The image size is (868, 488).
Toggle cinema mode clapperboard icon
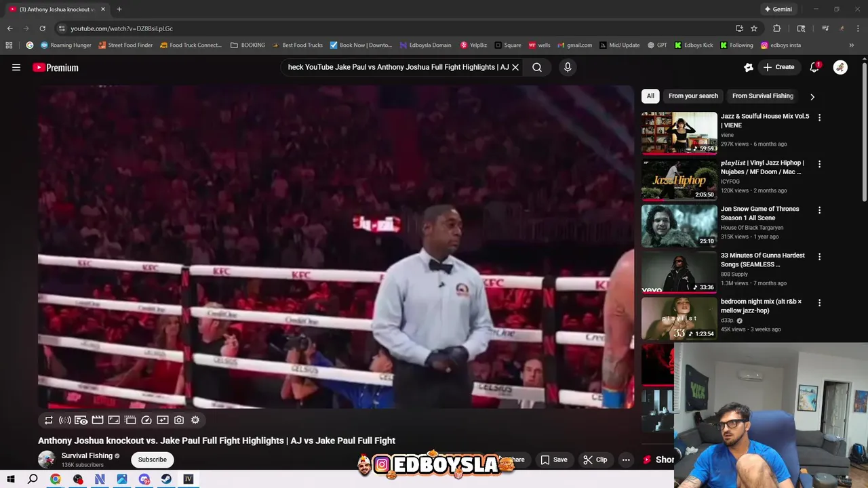click(x=98, y=420)
